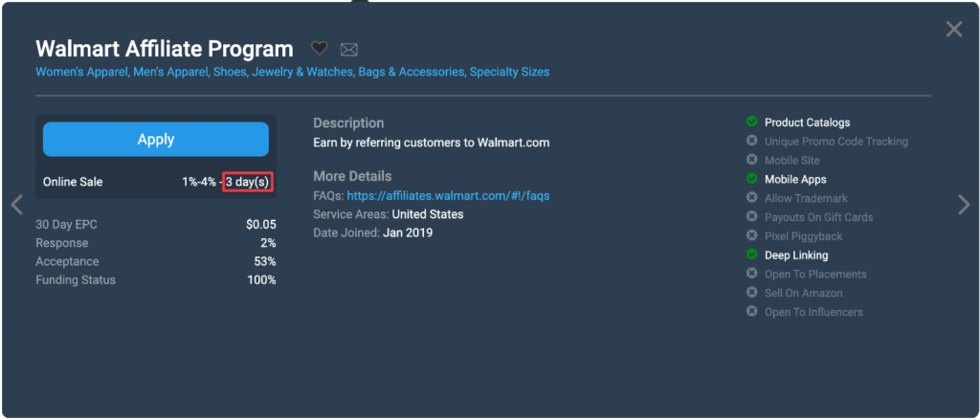This screenshot has height=420, width=980.
Task: Open the affiliates.walmart.com FAQs link
Action: pos(448,196)
